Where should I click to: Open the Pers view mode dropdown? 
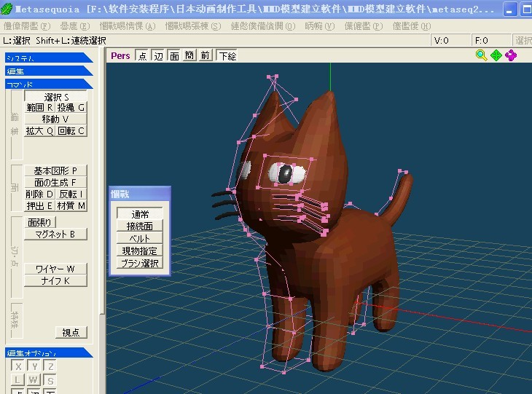coord(120,55)
